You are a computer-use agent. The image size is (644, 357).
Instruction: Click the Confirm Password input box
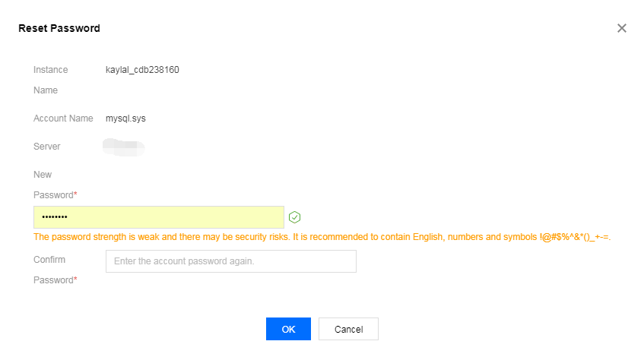(x=230, y=261)
